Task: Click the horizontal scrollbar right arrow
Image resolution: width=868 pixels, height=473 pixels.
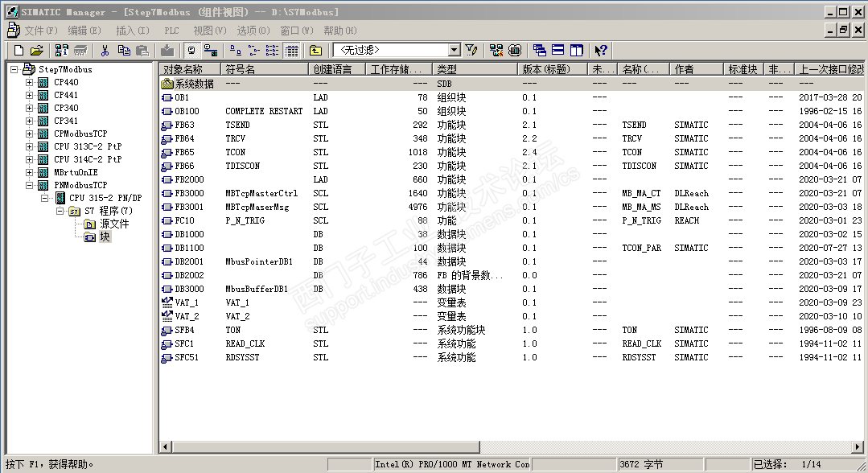Action: 858,447
